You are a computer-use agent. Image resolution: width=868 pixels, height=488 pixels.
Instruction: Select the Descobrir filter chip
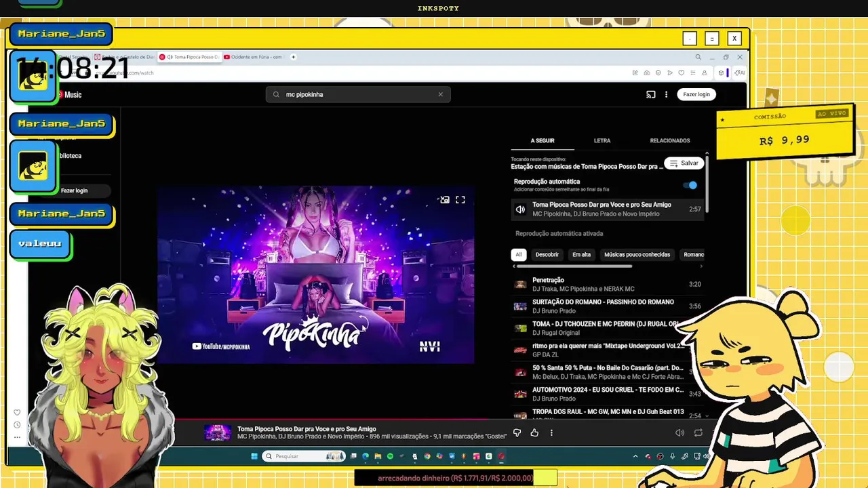point(547,255)
